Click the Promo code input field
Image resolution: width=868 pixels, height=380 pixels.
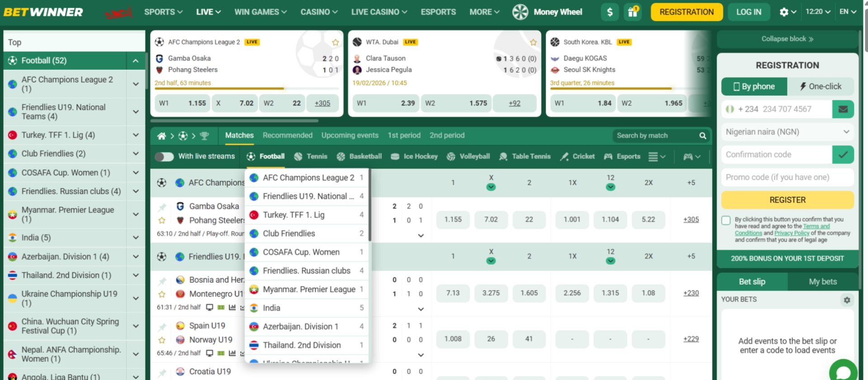pyautogui.click(x=788, y=177)
